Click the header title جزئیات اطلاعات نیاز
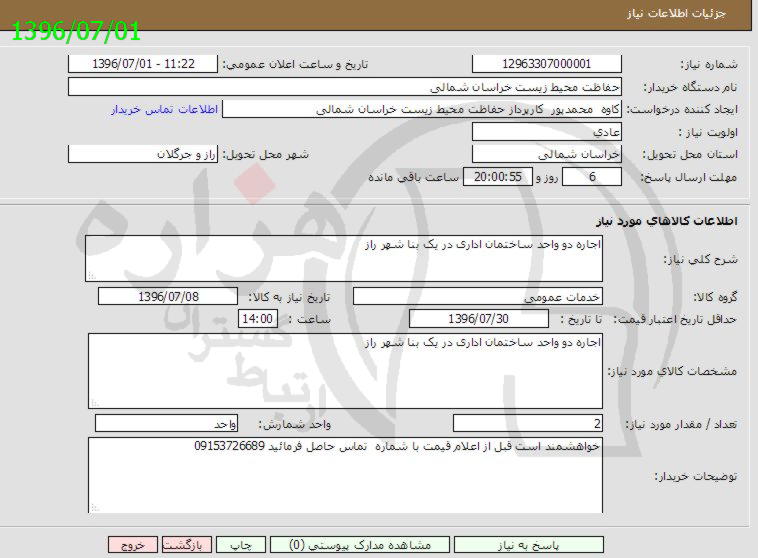This screenshot has width=758, height=558. [x=676, y=13]
